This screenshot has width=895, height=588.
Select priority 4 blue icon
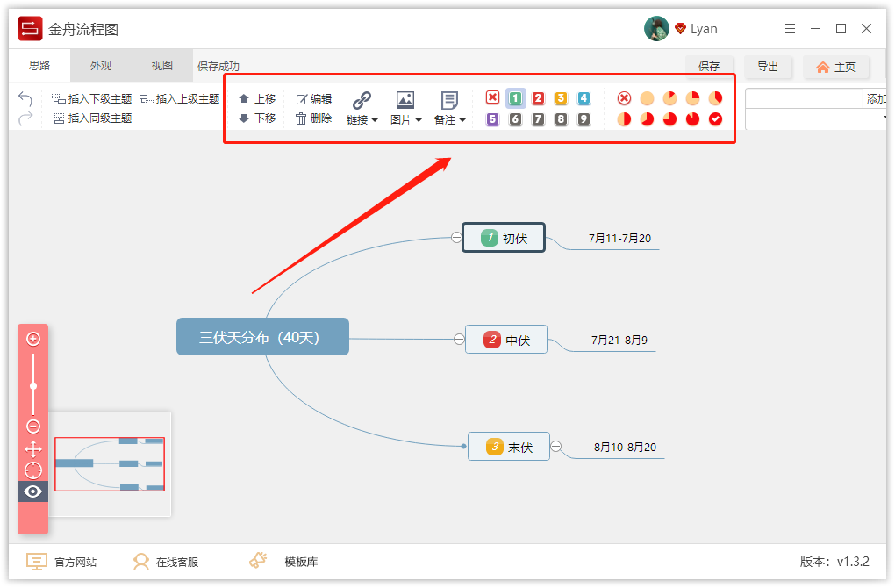point(584,98)
